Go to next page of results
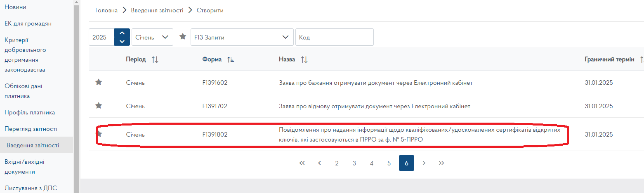644x193 pixels. click(424, 163)
